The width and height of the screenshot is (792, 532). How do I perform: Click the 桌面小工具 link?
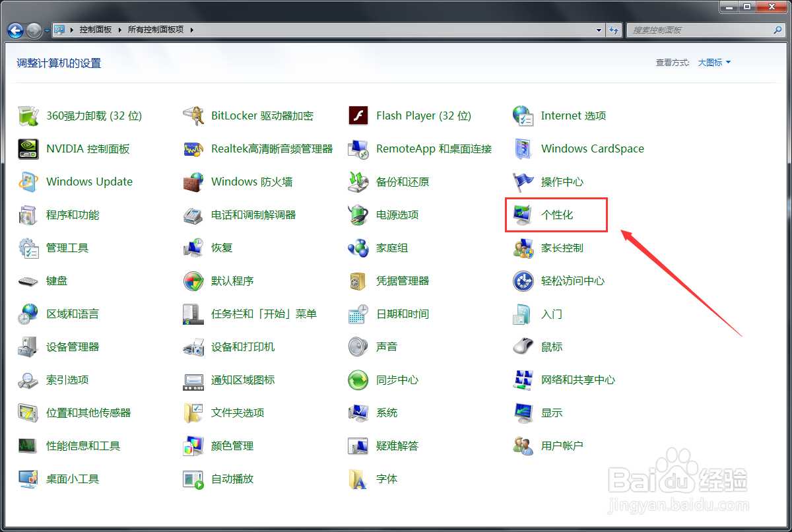tap(73, 479)
